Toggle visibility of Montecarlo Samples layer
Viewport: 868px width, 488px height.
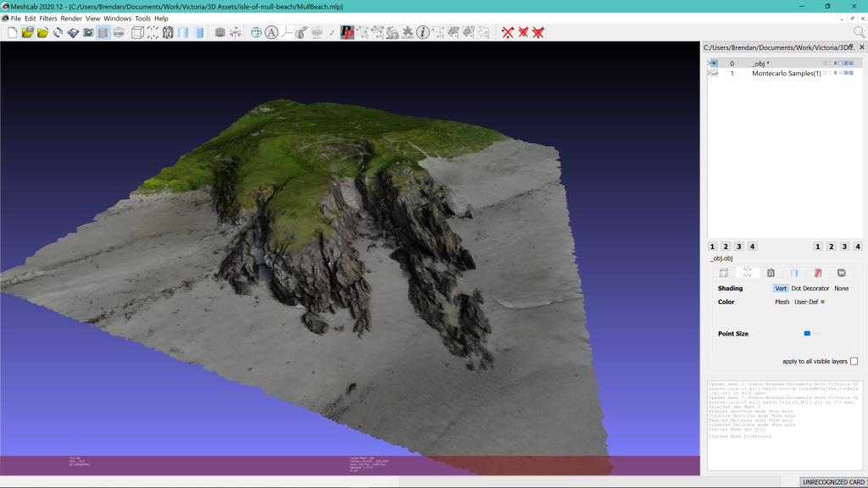click(x=714, y=74)
